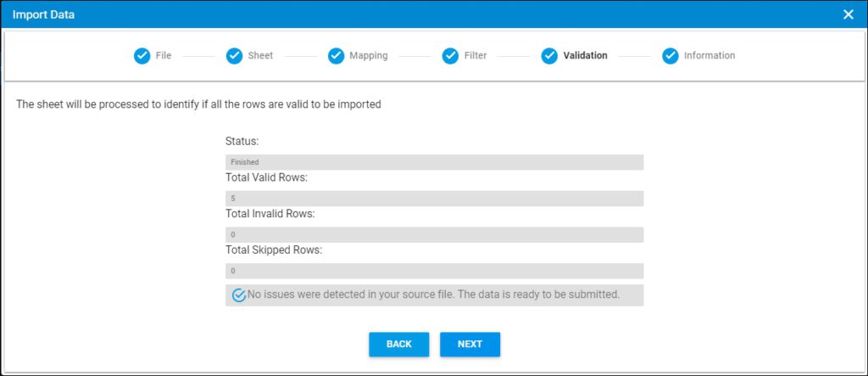The image size is (868, 376).
Task: Go to the File step label
Action: point(164,56)
